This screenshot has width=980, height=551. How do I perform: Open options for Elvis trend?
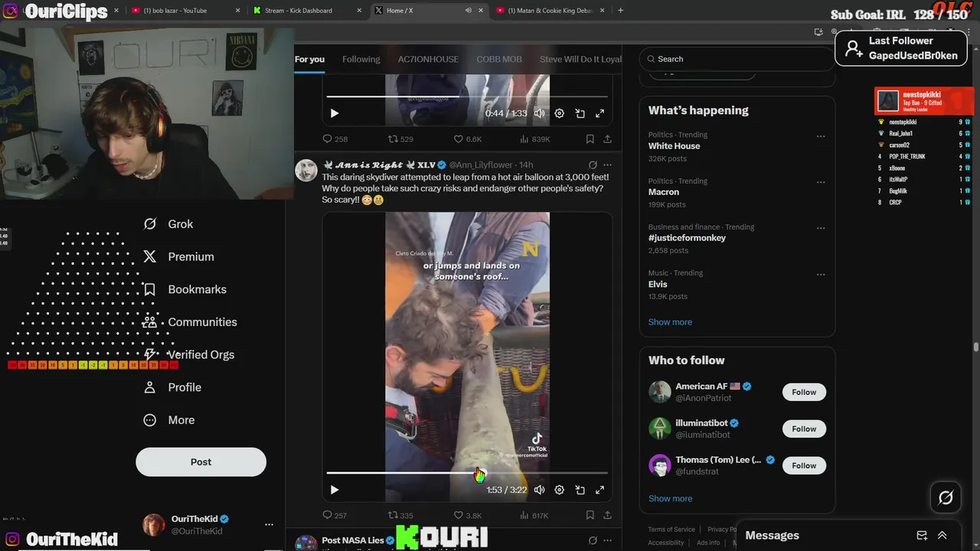pyautogui.click(x=821, y=274)
